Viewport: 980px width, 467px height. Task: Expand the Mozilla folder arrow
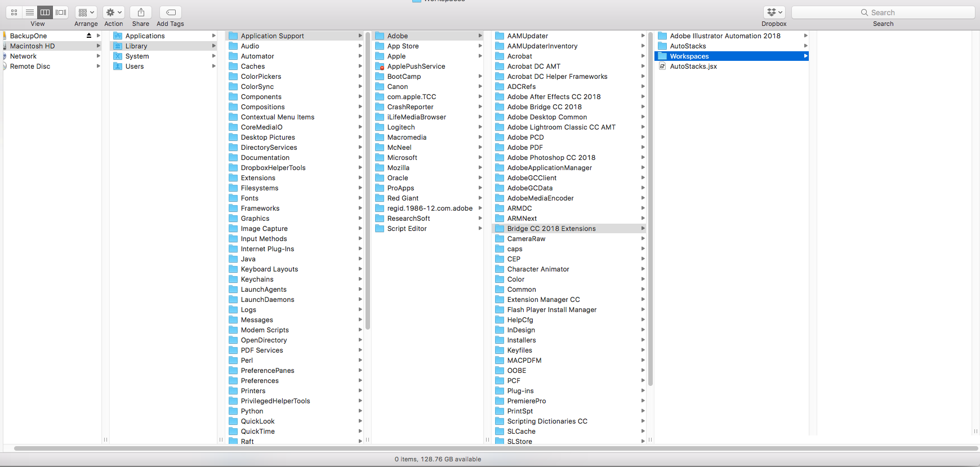(x=480, y=168)
